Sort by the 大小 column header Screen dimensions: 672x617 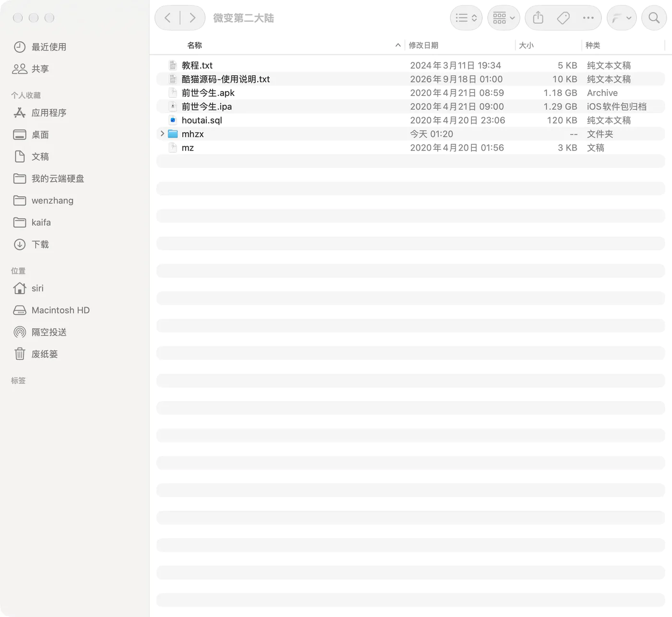click(x=526, y=45)
